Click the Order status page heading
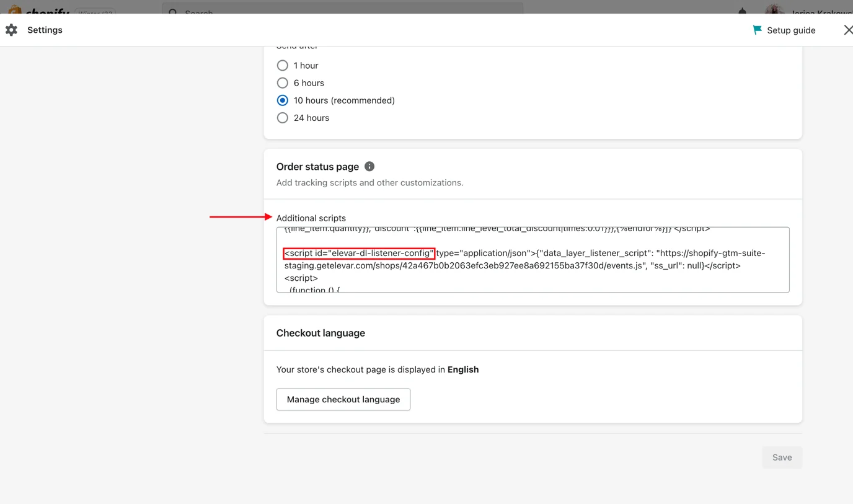The width and height of the screenshot is (853, 504). 317,166
